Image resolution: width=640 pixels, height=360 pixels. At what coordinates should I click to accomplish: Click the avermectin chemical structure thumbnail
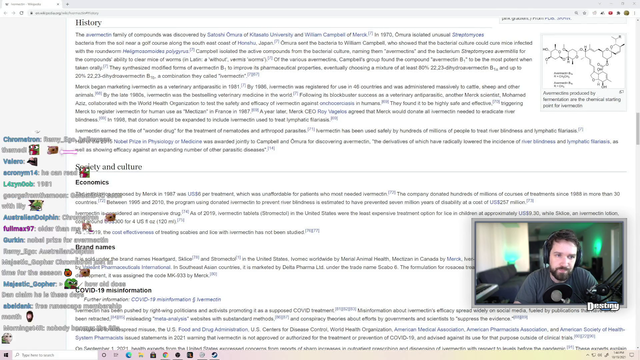[x=583, y=62]
